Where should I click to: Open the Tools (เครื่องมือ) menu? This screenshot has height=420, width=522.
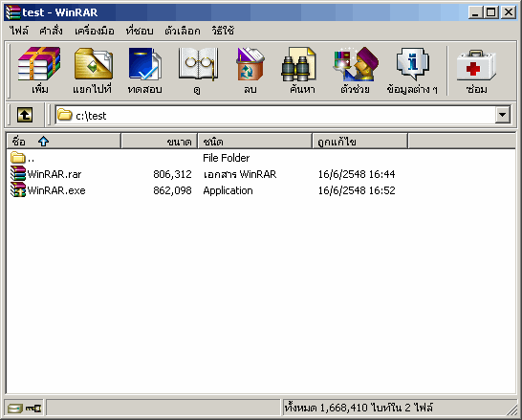pos(95,31)
